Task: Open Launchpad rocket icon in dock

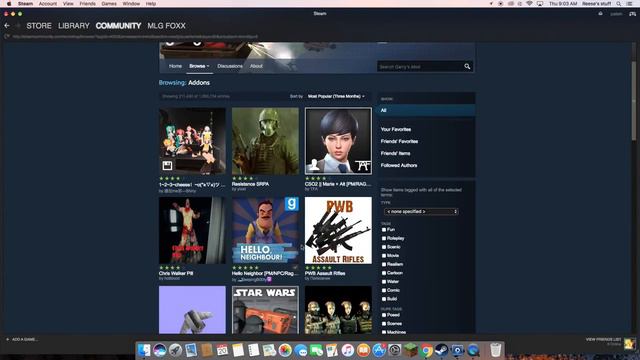Action: pos(175,350)
